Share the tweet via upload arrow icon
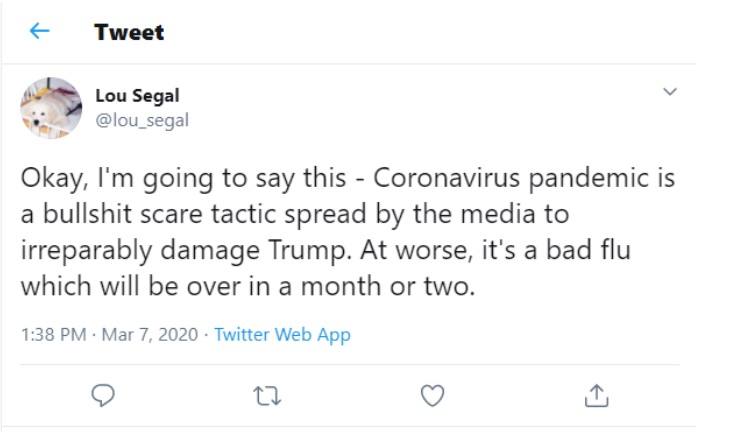The height and width of the screenshot is (437, 747). pyautogui.click(x=595, y=396)
